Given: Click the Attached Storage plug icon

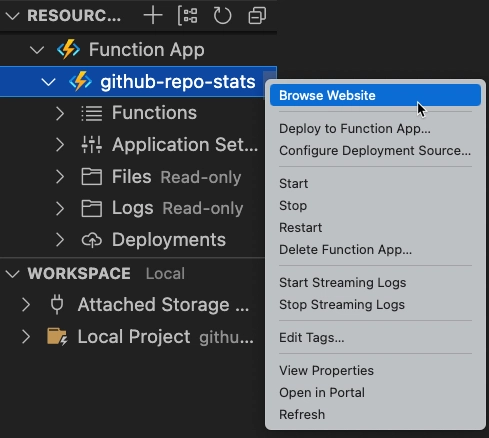Looking at the screenshot, I should tap(57, 305).
